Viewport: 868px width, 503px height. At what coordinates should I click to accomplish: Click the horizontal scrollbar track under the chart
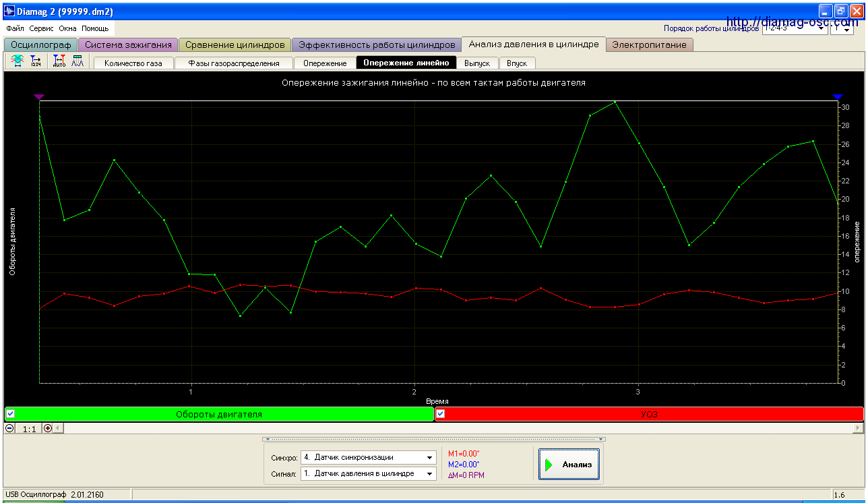click(458, 428)
